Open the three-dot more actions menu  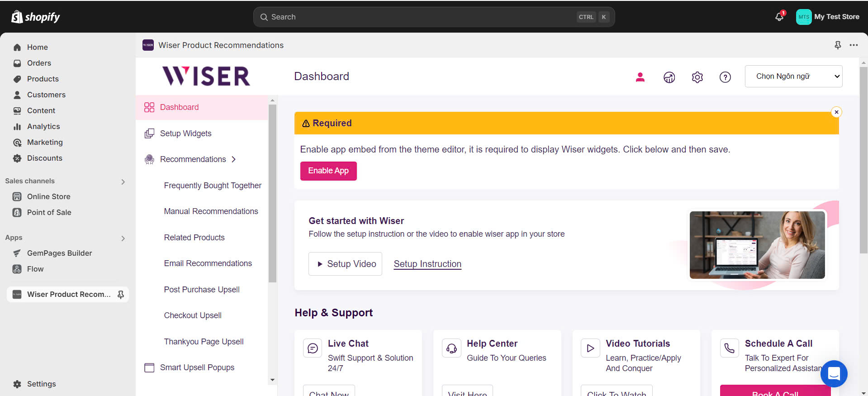point(854,45)
